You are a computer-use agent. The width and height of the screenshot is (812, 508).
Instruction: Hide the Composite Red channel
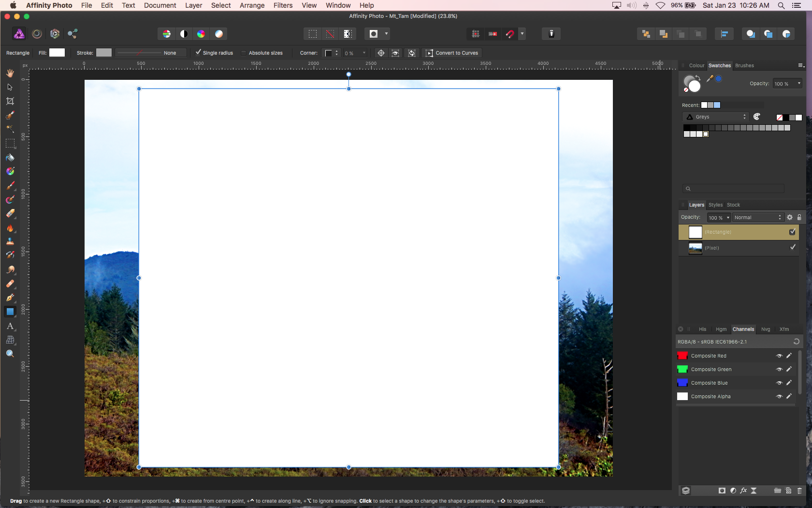(x=779, y=356)
